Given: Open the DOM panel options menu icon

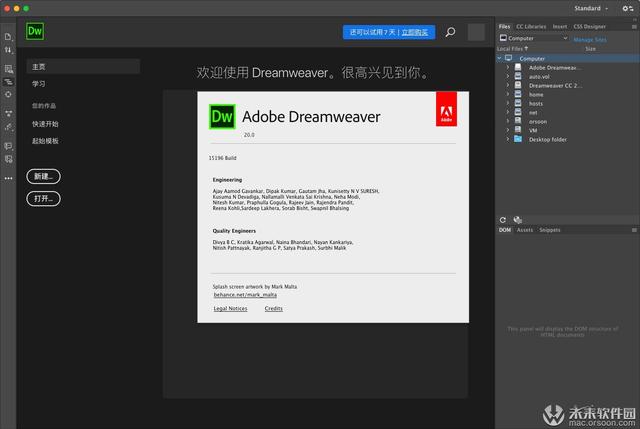Looking at the screenshot, I should [634, 230].
